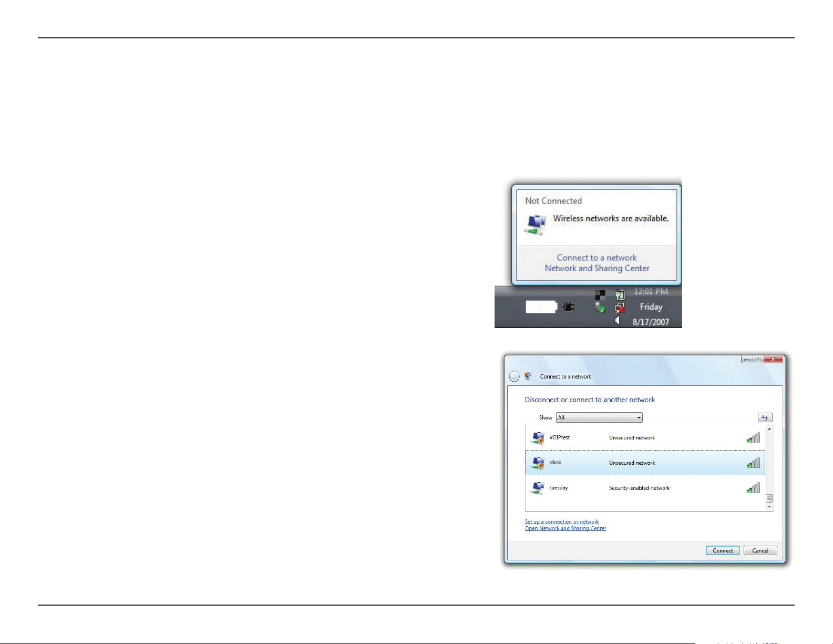
Task: Maximize the Connect to a network window
Action: click(x=758, y=360)
